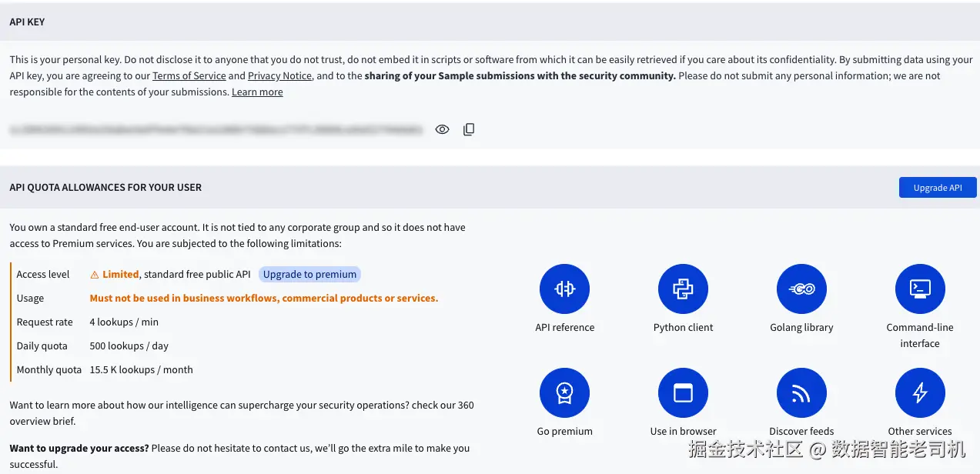
Task: Click the API quota allowances header
Action: click(x=105, y=188)
